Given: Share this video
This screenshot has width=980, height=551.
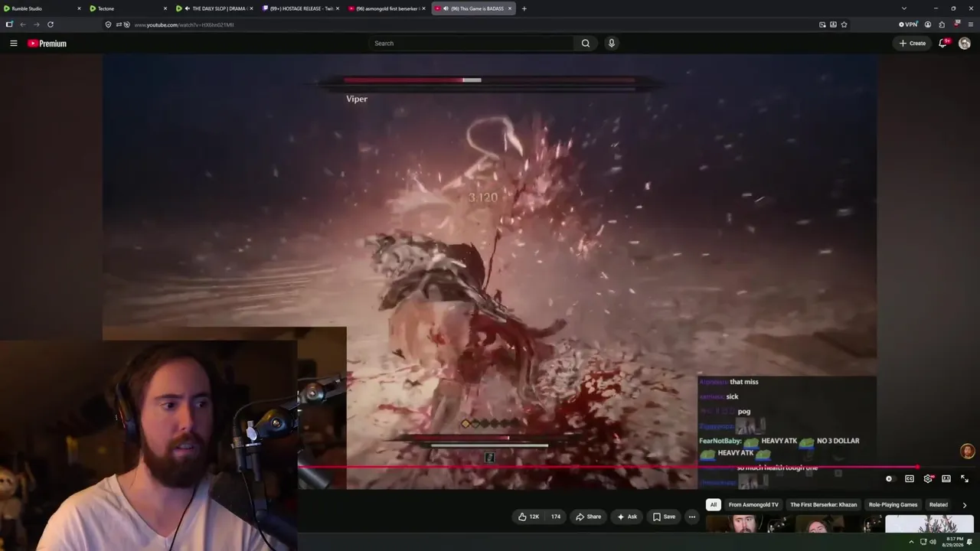Looking at the screenshot, I should 588,517.
